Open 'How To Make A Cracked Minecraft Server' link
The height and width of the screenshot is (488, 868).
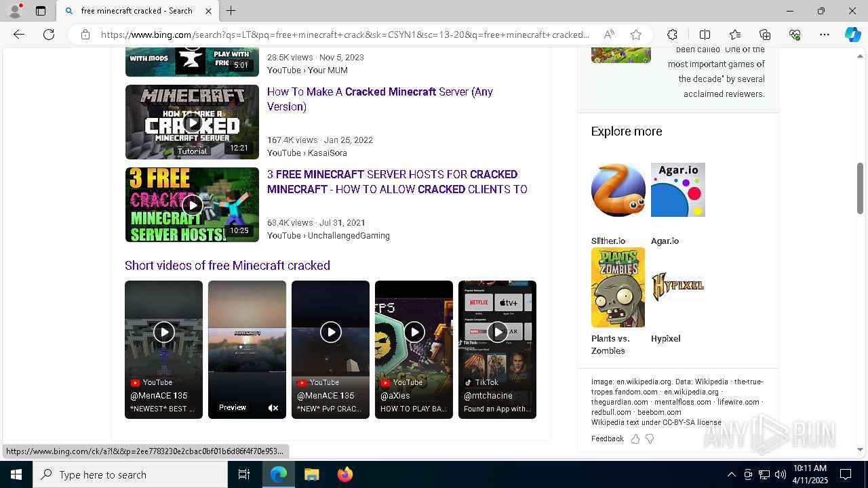380,99
